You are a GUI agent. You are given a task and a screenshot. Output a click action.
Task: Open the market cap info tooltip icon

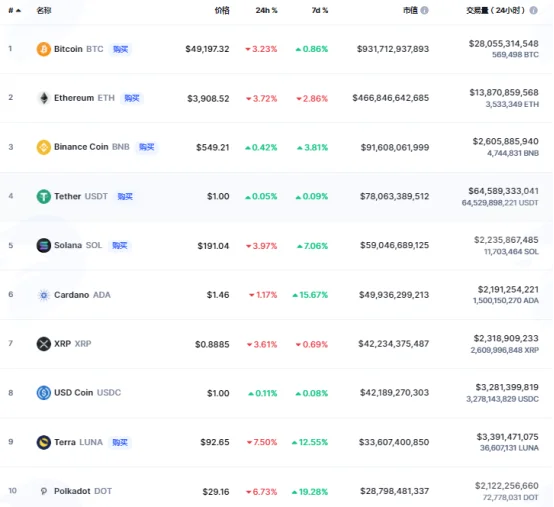click(424, 10)
